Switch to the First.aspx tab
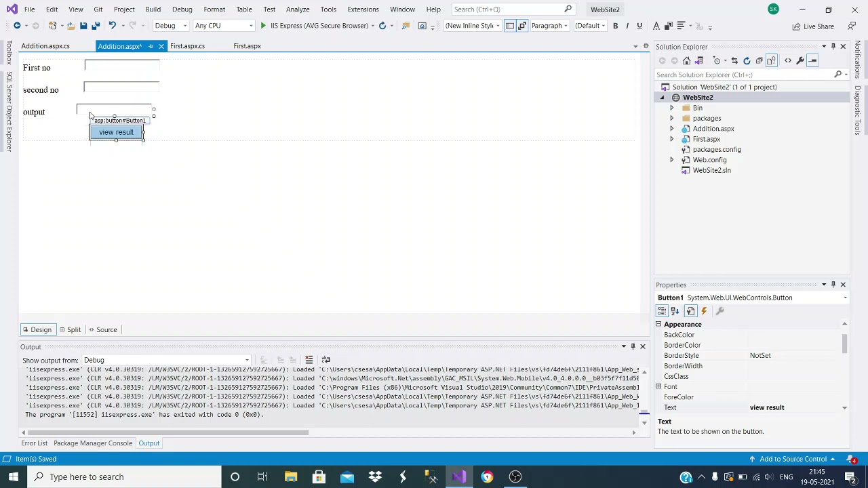The width and height of the screenshot is (868, 488). [247, 46]
